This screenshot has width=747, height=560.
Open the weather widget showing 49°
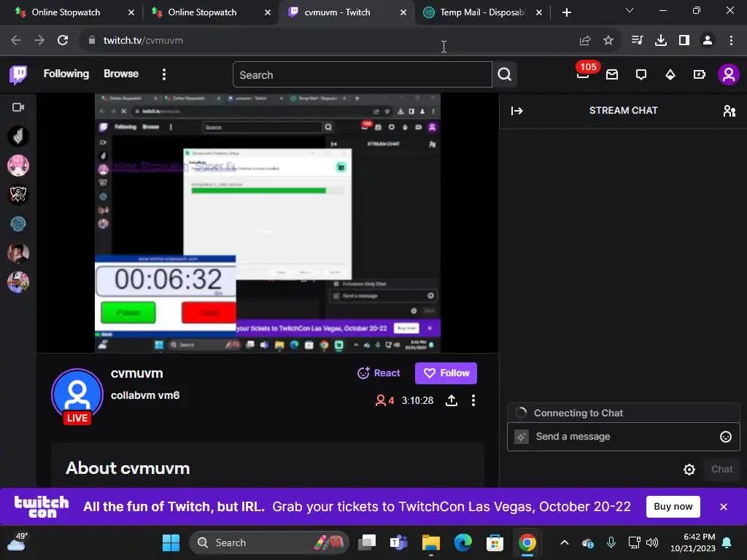pos(17,542)
